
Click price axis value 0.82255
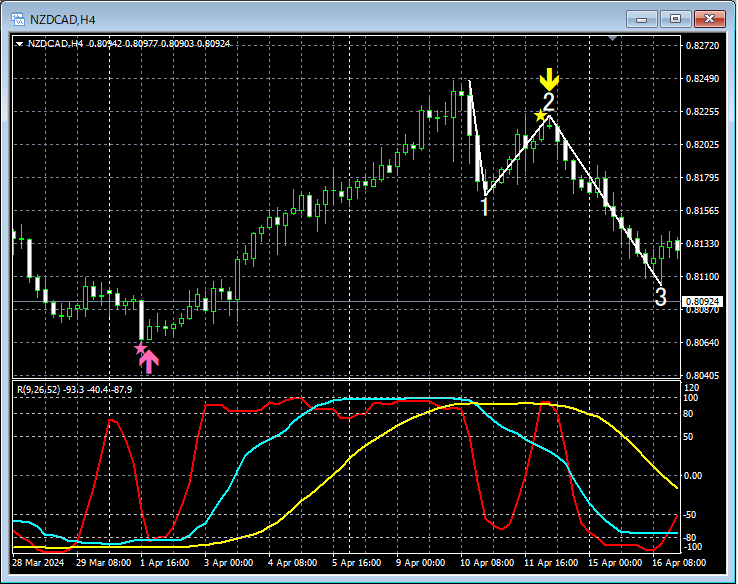[x=702, y=112]
